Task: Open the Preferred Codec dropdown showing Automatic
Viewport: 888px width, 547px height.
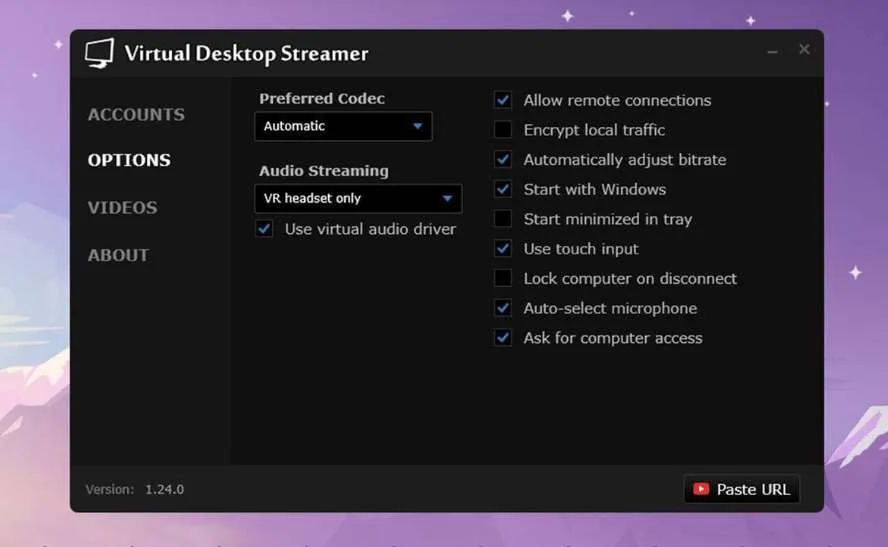Action: pos(343,126)
